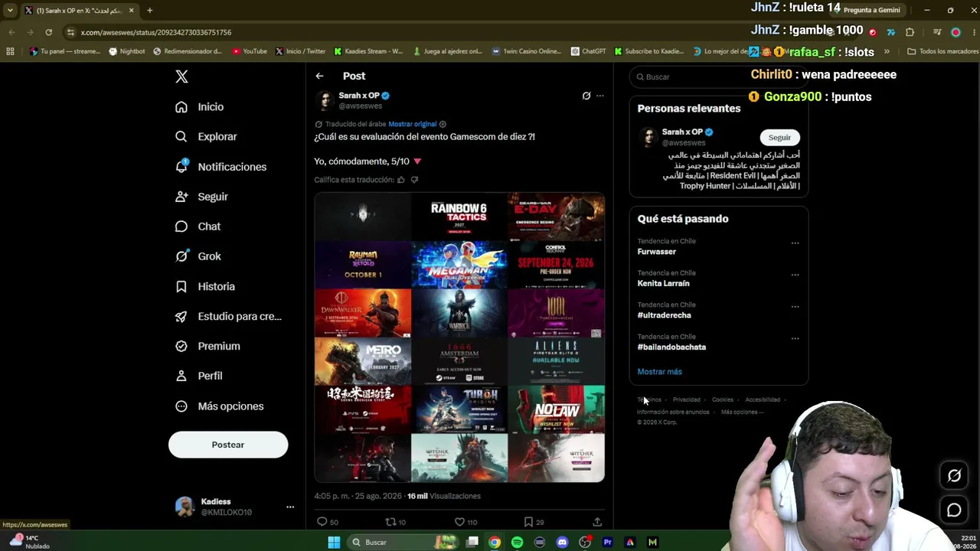Viewport: 980px width, 551px height.
Task: Open the Rainbow 6 Tactics image
Action: pos(459,217)
